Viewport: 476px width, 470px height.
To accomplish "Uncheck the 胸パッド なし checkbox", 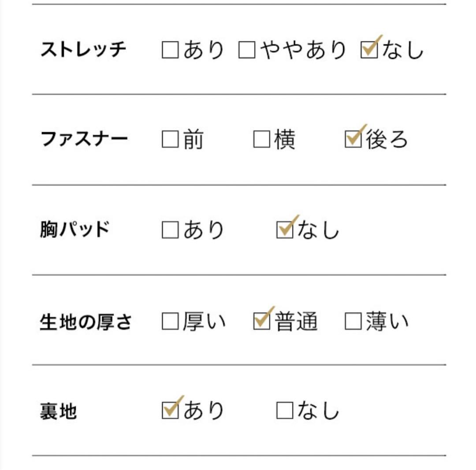I will point(285,229).
